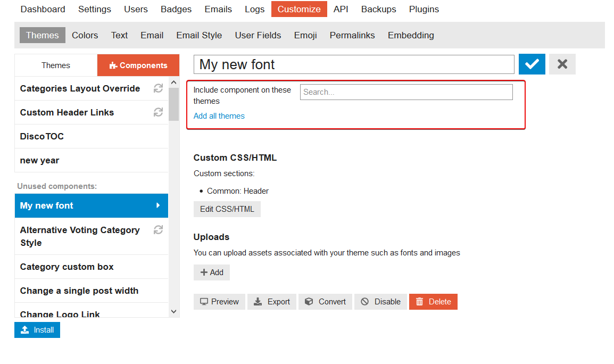Open the Colors customization section

coord(85,35)
